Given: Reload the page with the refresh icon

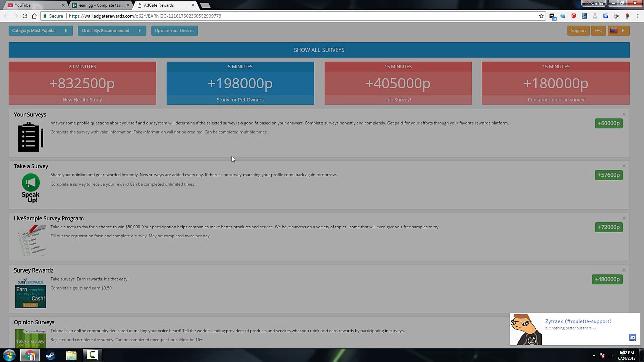Looking at the screenshot, I should 25,16.
